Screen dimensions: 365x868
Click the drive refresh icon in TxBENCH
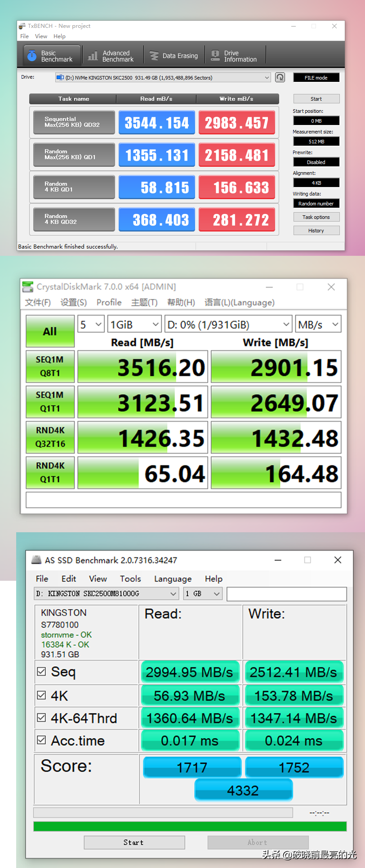tap(280, 77)
